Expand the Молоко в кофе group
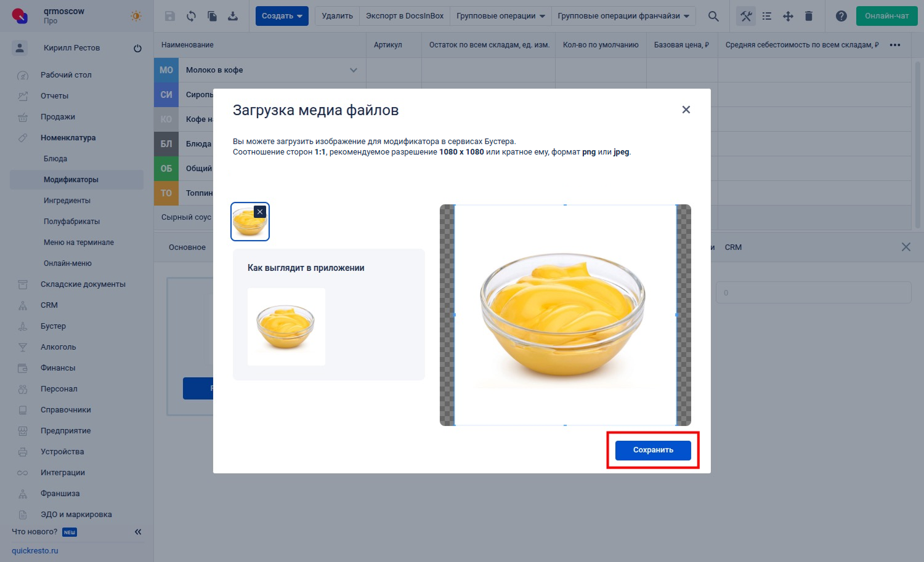 pos(354,70)
